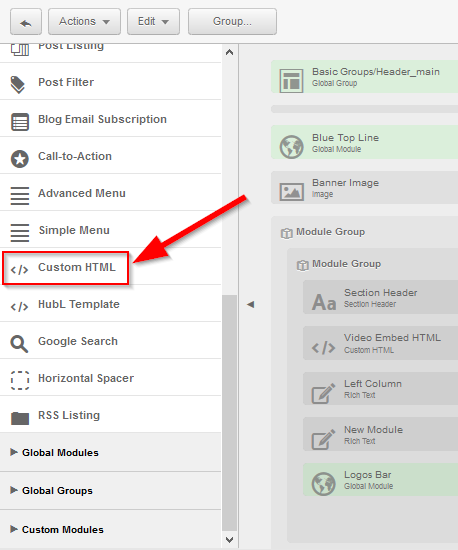Click the back arrow toolbar button

tap(26, 22)
